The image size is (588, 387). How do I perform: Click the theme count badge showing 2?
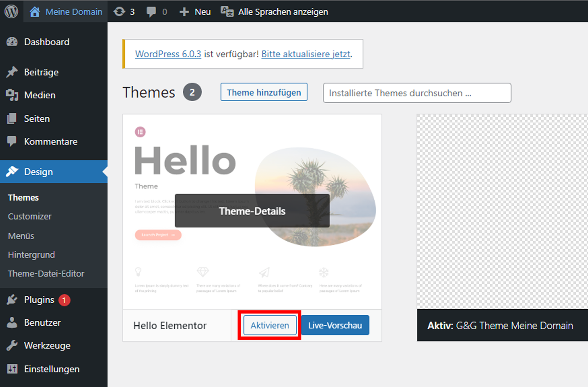pyautogui.click(x=192, y=92)
